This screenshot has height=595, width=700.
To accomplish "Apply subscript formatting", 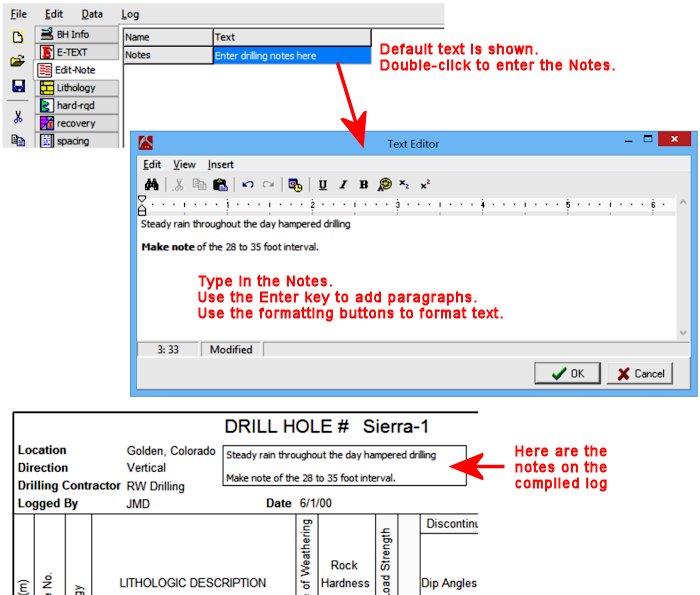I will pos(404,185).
